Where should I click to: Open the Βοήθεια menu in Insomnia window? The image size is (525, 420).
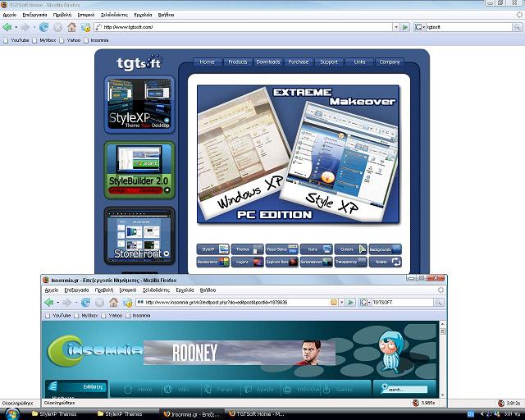tap(208, 290)
